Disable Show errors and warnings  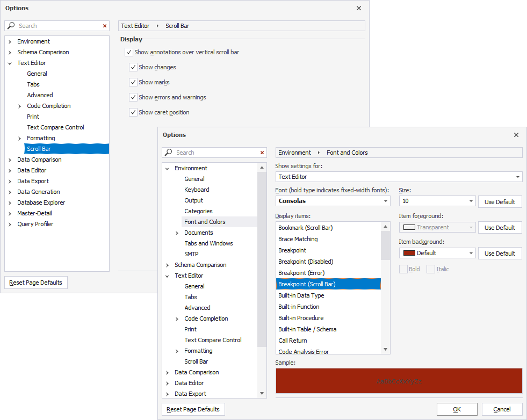(x=133, y=98)
